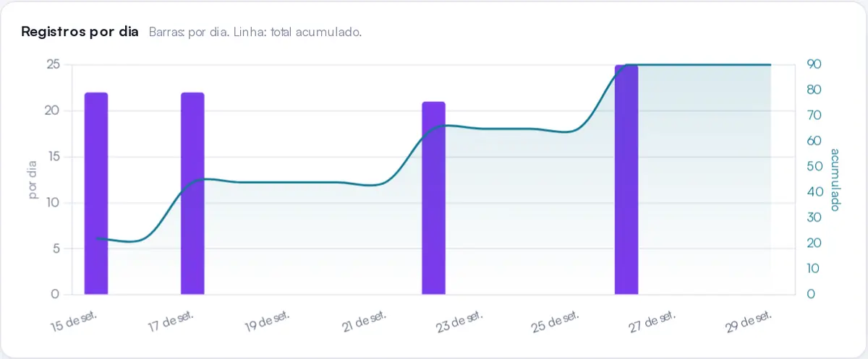
Task: Click the '21 de set.' x-axis label
Action: pyautogui.click(x=364, y=321)
